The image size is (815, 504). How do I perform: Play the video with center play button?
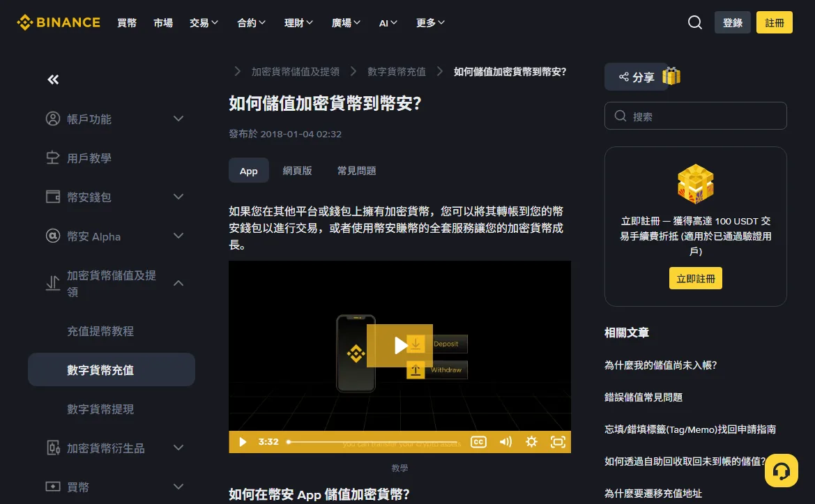399,346
